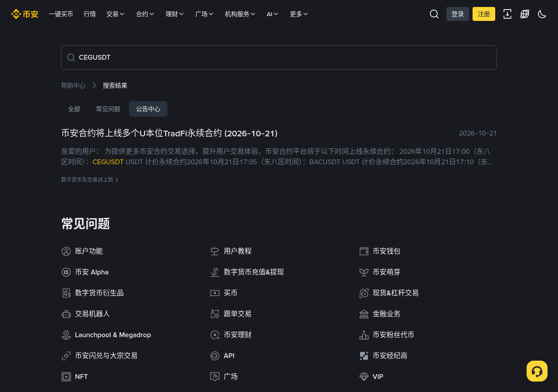Image resolution: width=558 pixels, height=392 pixels.
Task: Toggle dark mode moon icon
Action: tap(542, 14)
